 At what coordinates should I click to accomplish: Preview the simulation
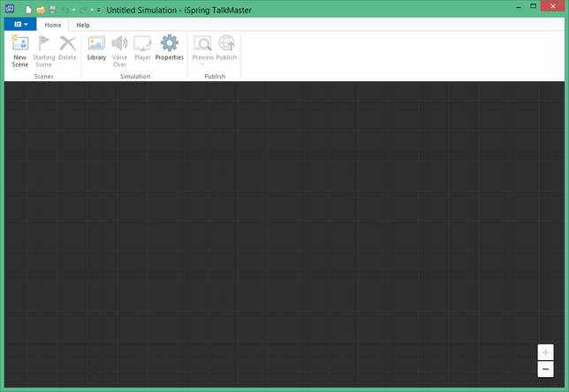coord(203,49)
